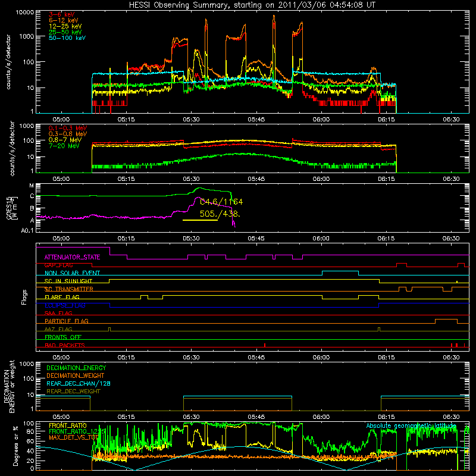Click the 06:00 tick under the decimation panel

[321, 417]
